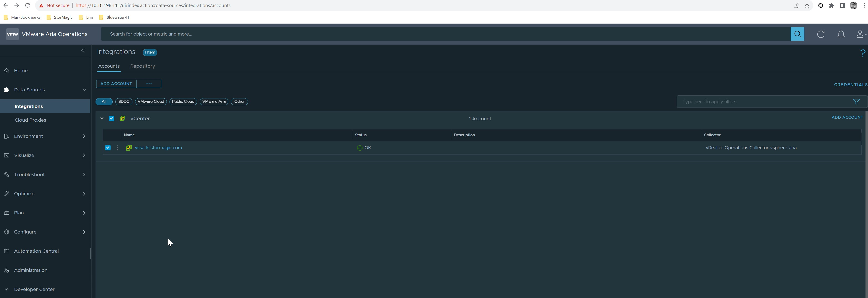Image resolution: width=868 pixels, height=298 pixels.
Task: Expand the Visualize menu section
Action: point(84,156)
